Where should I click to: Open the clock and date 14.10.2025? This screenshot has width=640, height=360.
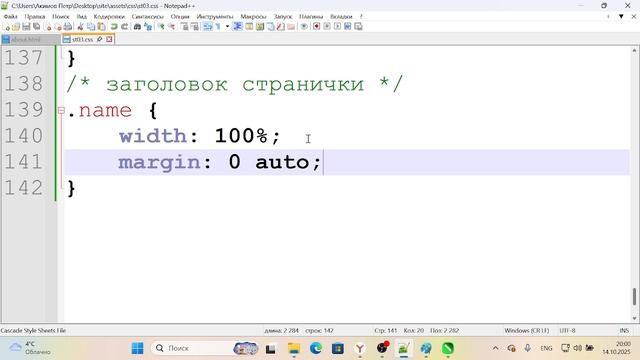tap(616, 348)
